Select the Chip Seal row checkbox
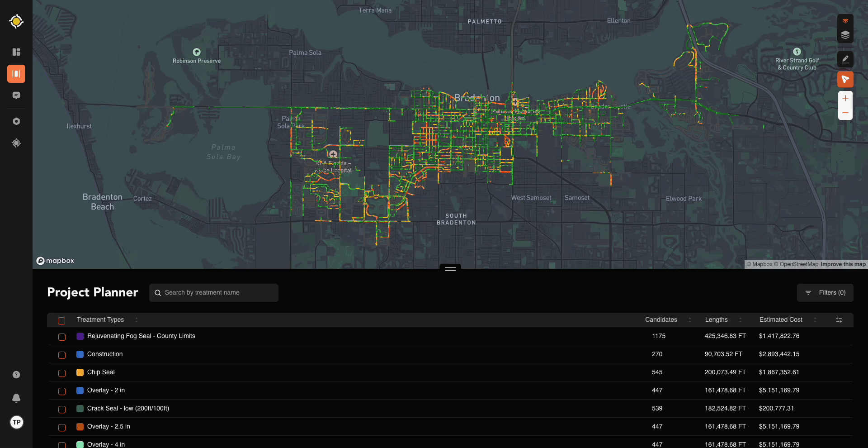The width and height of the screenshot is (868, 448). [x=62, y=373]
